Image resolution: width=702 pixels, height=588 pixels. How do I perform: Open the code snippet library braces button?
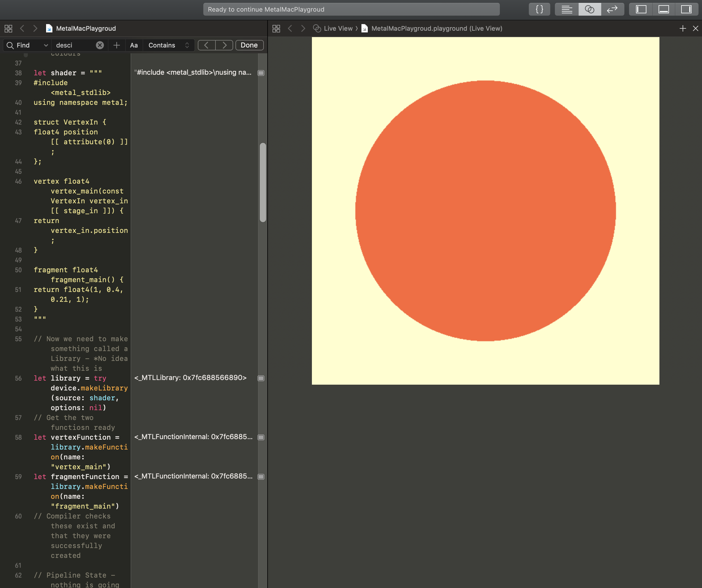(539, 9)
